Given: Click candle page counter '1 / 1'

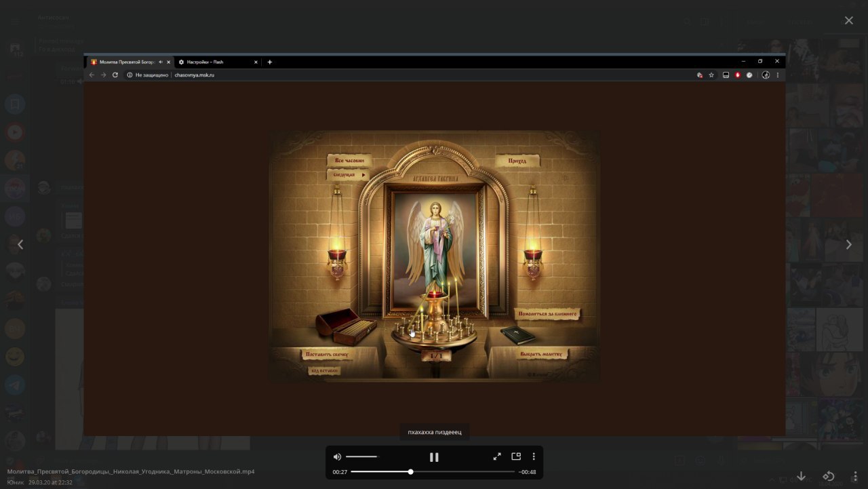Looking at the screenshot, I should [435, 355].
